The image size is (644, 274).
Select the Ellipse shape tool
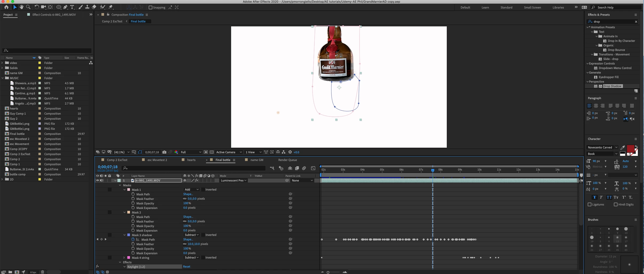(x=59, y=7)
